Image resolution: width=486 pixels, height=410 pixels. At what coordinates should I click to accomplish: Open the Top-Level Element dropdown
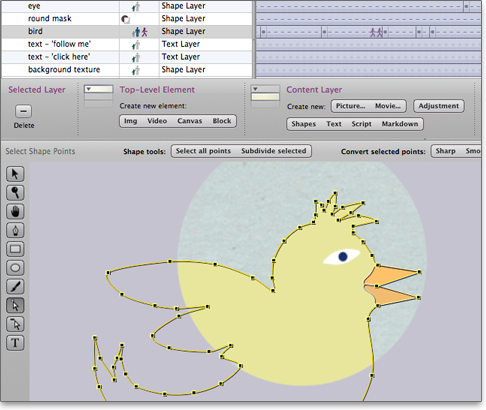pyautogui.click(x=98, y=89)
